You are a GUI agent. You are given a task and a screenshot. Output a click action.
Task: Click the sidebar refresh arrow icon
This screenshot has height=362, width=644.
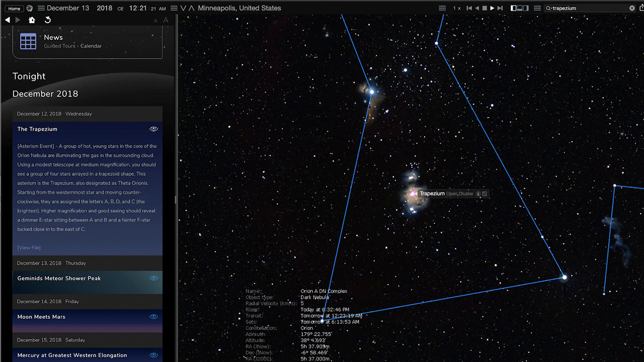[48, 20]
